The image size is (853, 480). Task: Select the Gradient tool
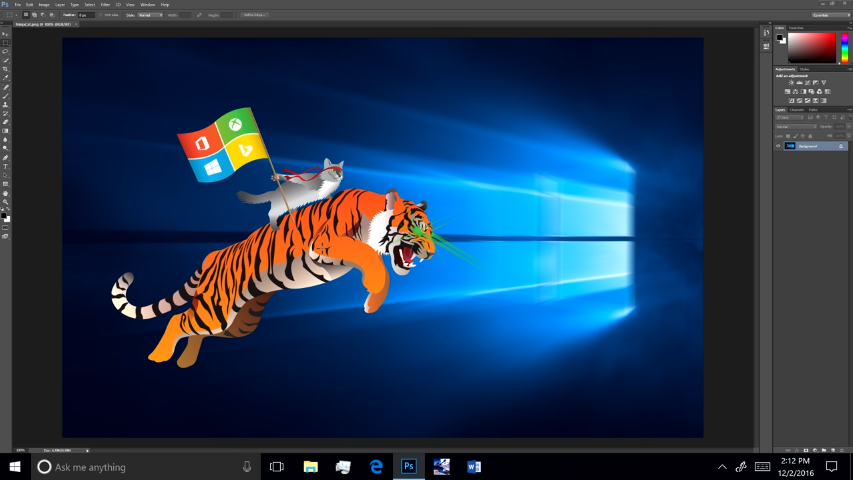coord(5,131)
